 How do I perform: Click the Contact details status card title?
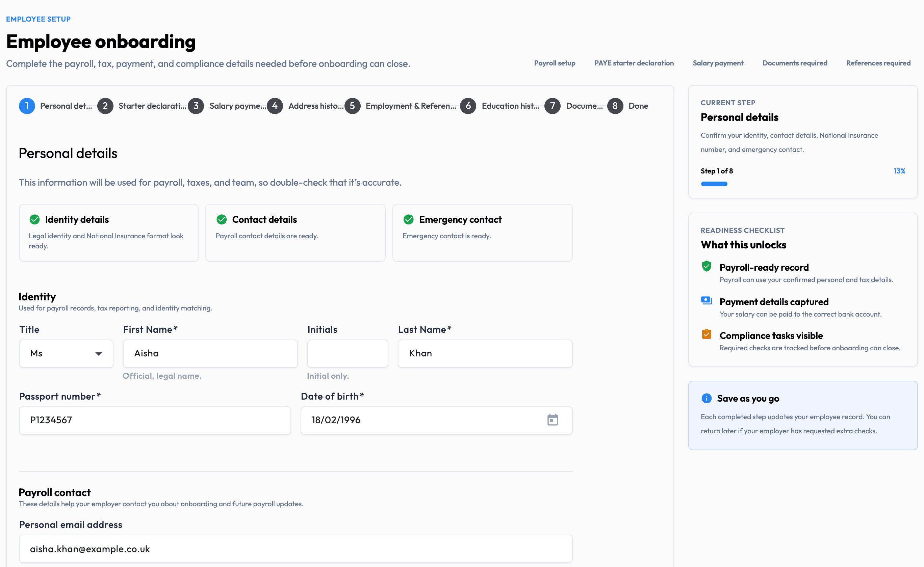click(x=264, y=219)
